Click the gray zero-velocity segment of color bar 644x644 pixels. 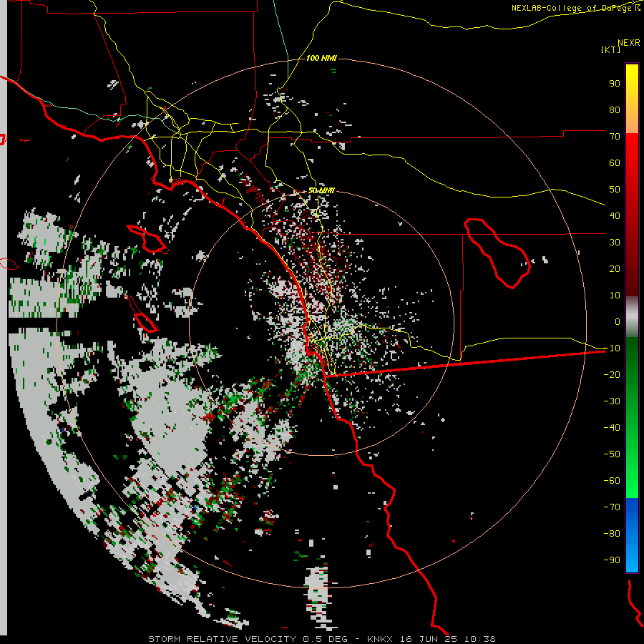(x=632, y=317)
